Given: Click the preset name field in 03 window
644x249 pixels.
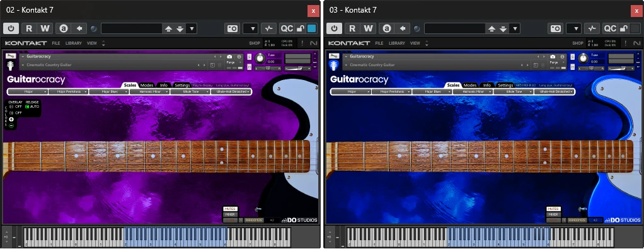Looking at the screenshot, I should tap(455, 28).
